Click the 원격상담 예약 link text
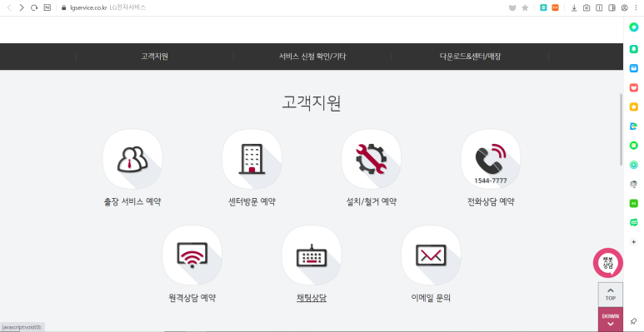This screenshot has width=644, height=332. (192, 298)
